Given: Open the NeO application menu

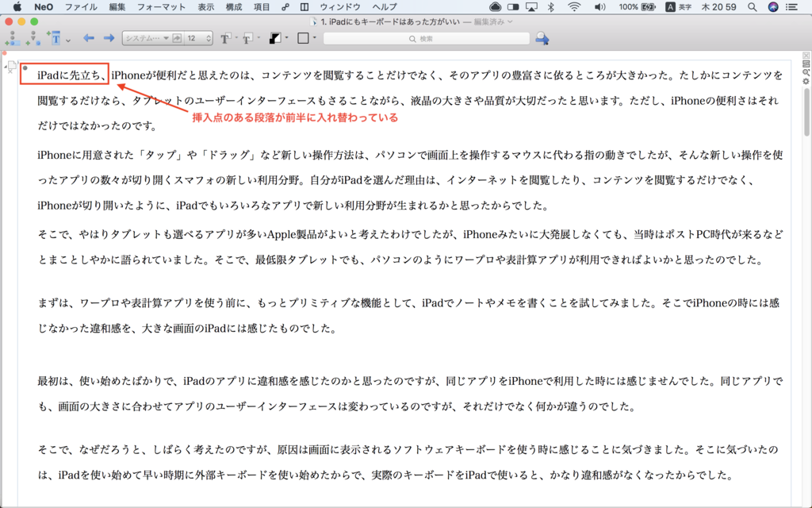Looking at the screenshot, I should (x=44, y=6).
